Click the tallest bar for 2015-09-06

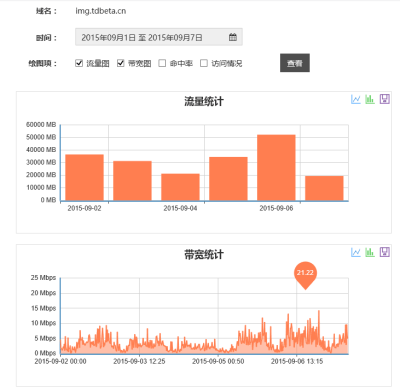(x=276, y=168)
